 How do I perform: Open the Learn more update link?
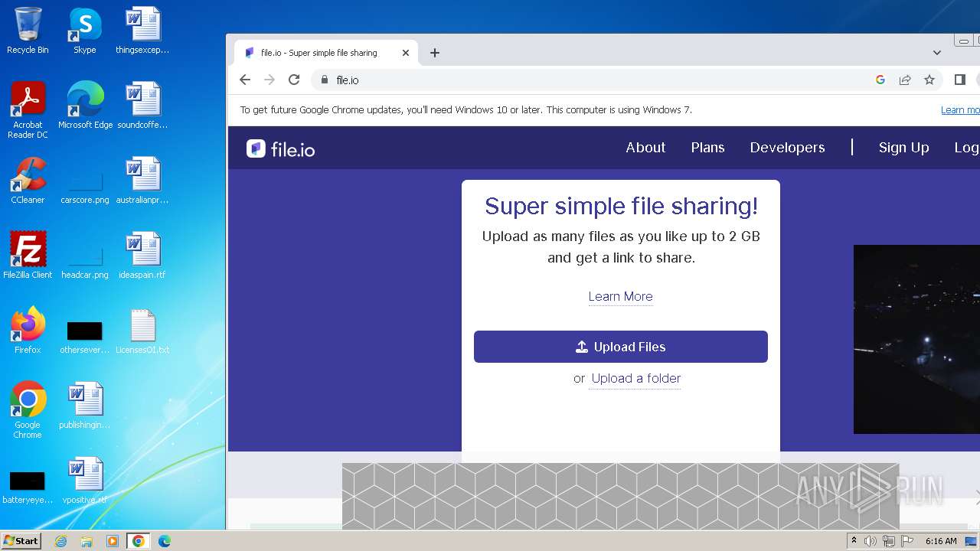tap(960, 110)
